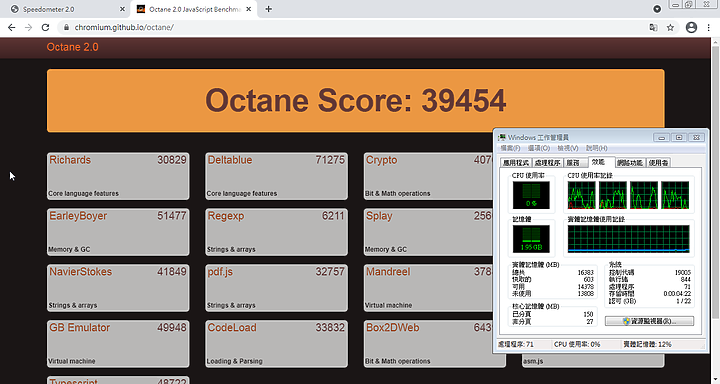720x384 pixels.
Task: Click the browser forward arrow
Action: (28, 28)
